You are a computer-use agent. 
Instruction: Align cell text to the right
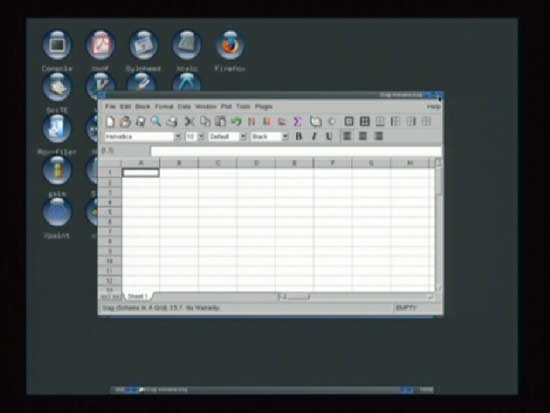point(378,136)
